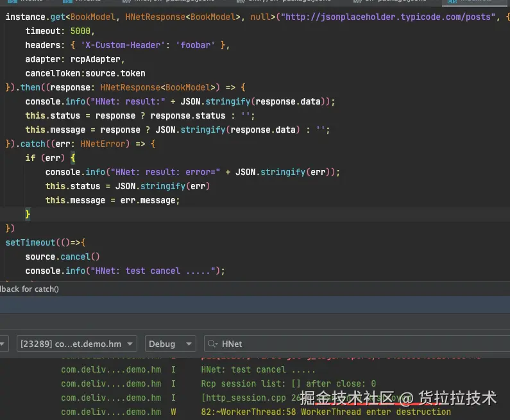The height and width of the screenshot is (420, 510).
Task: Click the 'adapter: rcpAdapter,' line
Action: [x=75, y=60]
